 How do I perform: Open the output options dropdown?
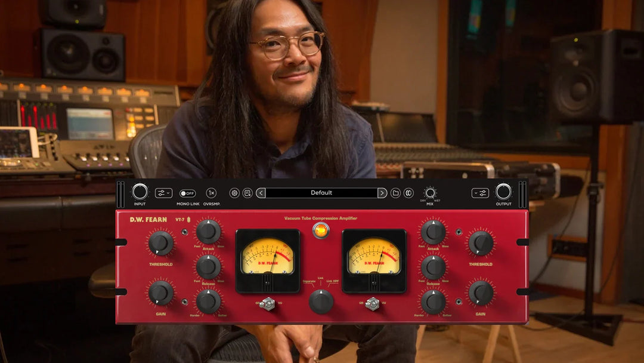(480, 193)
